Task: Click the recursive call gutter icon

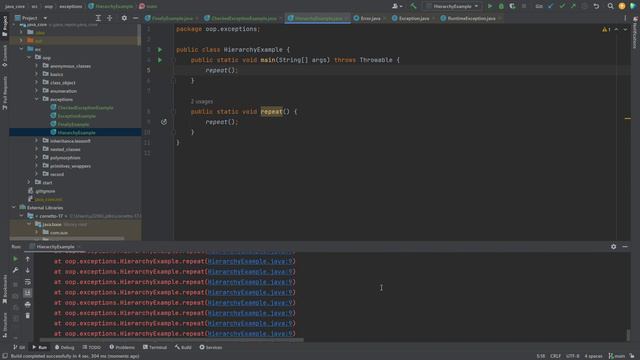Action: click(x=164, y=122)
